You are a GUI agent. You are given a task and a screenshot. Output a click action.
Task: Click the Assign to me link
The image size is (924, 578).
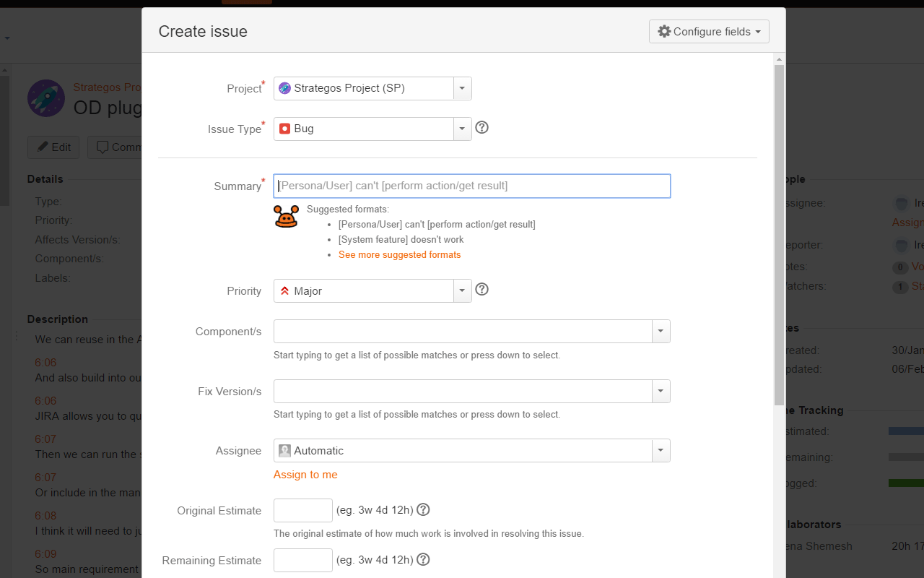[x=305, y=475]
